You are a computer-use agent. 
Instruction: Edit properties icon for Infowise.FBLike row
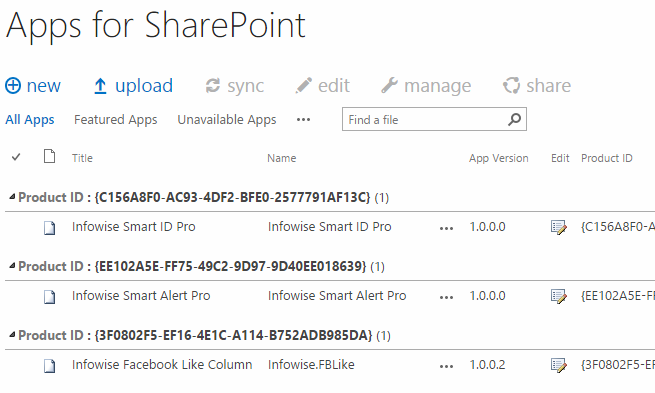click(x=559, y=365)
